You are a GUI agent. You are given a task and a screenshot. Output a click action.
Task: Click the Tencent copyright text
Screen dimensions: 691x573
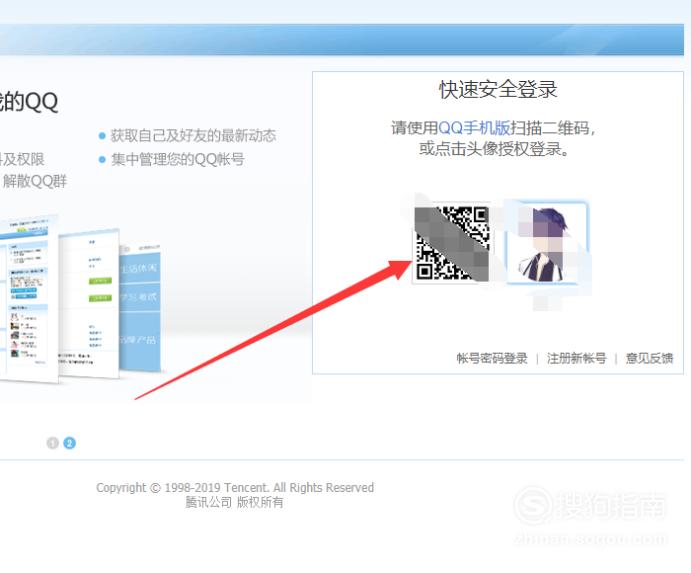[x=235, y=487]
